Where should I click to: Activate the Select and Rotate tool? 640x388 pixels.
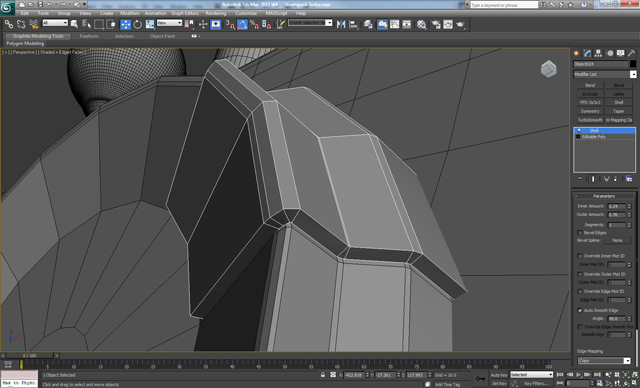point(138,24)
